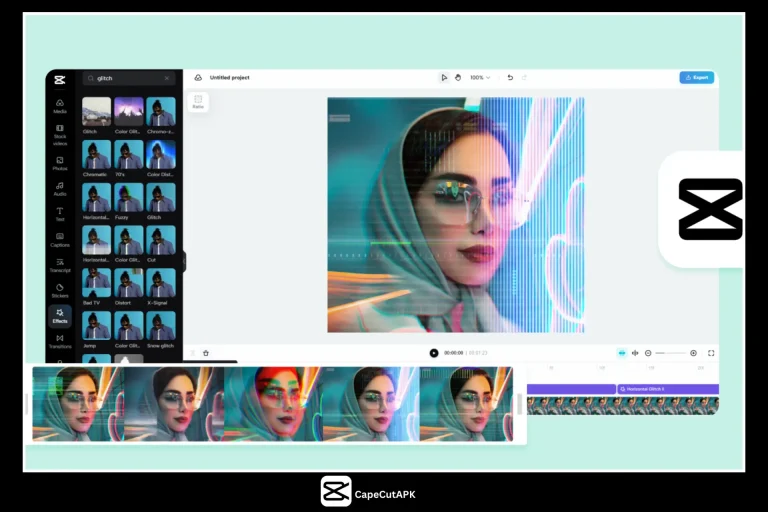Image resolution: width=768 pixels, height=512 pixels.
Task: Select the Chromatic effect thumbnail
Action: coord(96,155)
